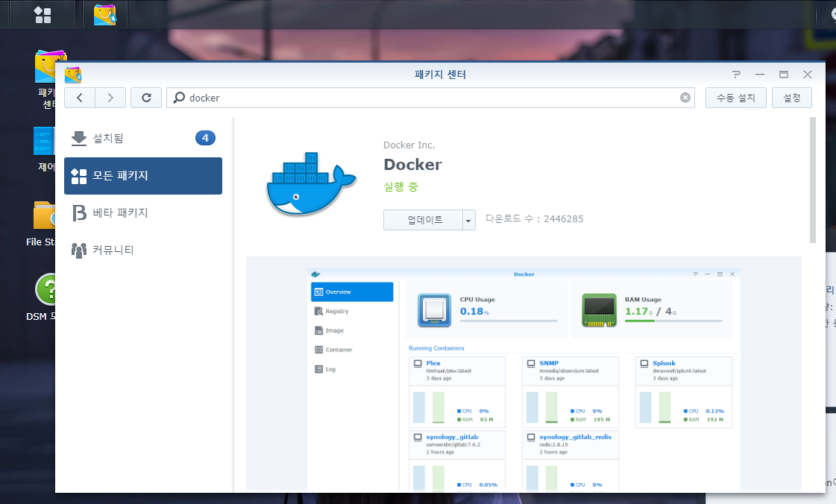Open the 수동 설치 manual install button
Image resolution: width=836 pixels, height=504 pixels.
[x=736, y=98]
